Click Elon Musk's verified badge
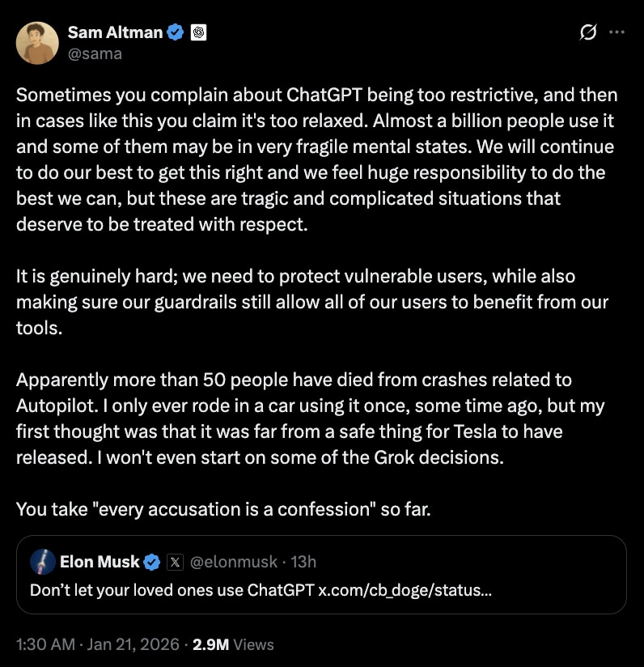Screen dimensions: 644x667 point(154,561)
